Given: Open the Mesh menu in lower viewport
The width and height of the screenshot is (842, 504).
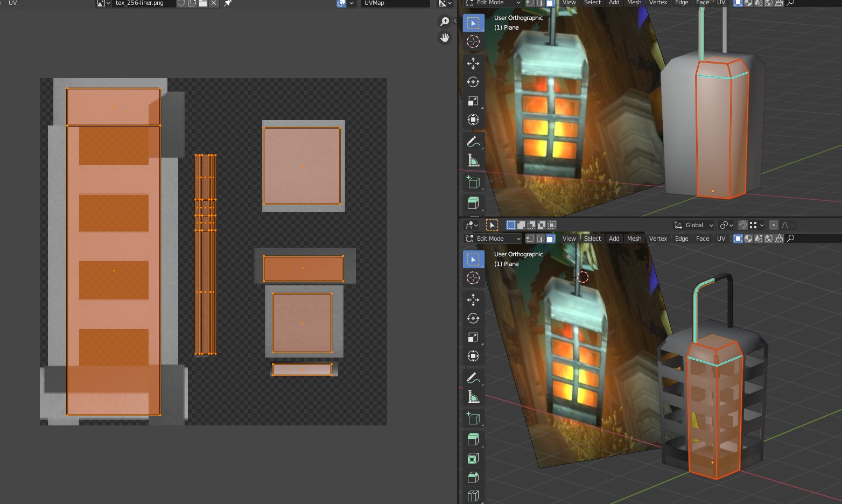Looking at the screenshot, I should [634, 239].
